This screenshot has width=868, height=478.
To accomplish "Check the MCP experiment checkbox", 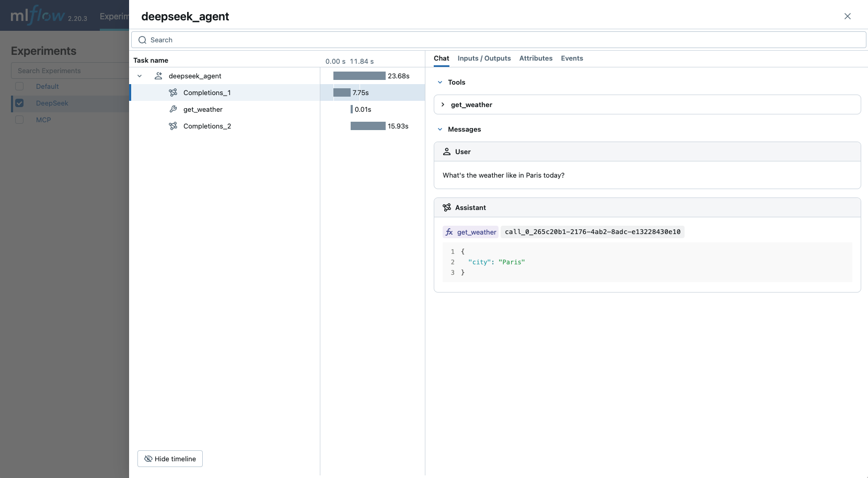I will point(19,120).
